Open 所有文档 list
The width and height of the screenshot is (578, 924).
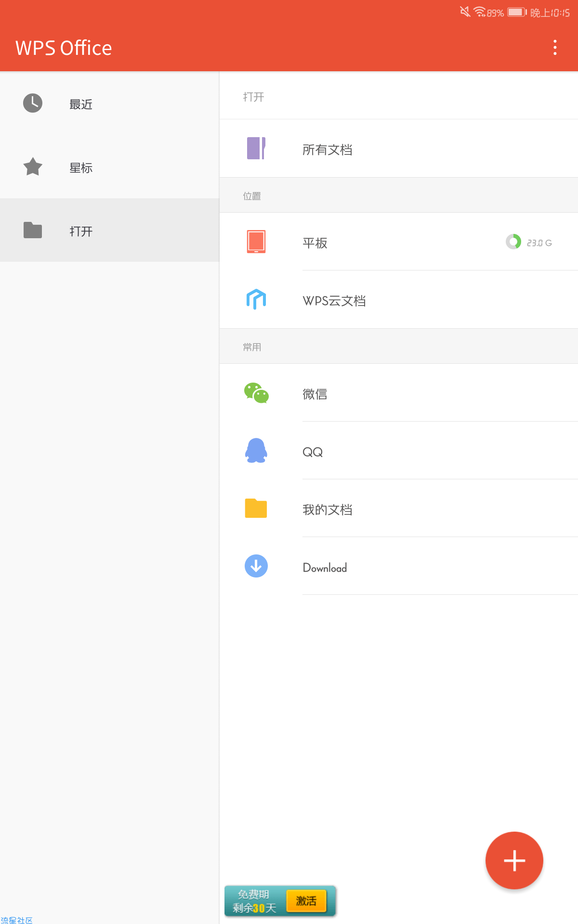[x=399, y=148]
